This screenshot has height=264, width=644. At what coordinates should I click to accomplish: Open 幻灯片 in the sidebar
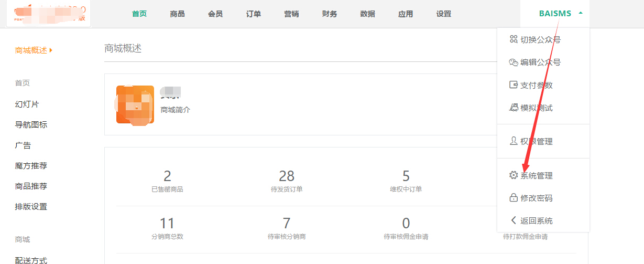tap(27, 104)
